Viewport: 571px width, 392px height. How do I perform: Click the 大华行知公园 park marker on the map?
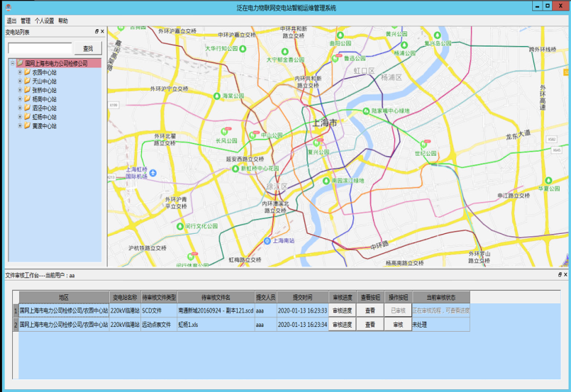(x=243, y=48)
